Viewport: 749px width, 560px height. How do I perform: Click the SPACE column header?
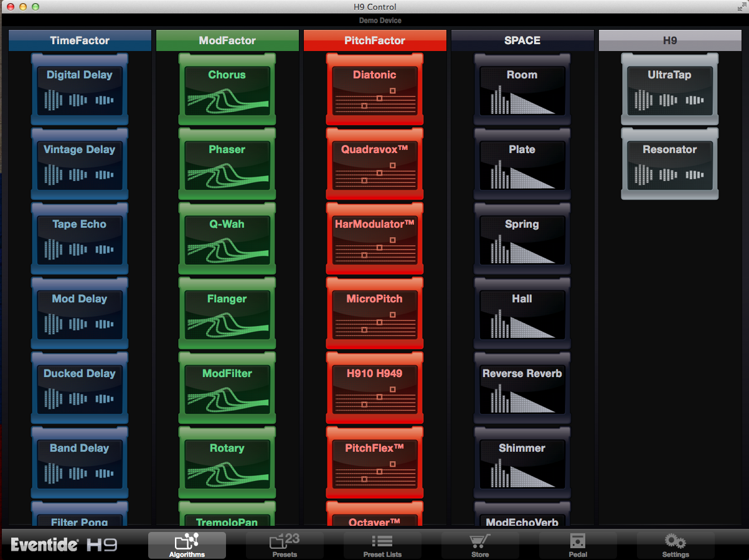[522, 40]
